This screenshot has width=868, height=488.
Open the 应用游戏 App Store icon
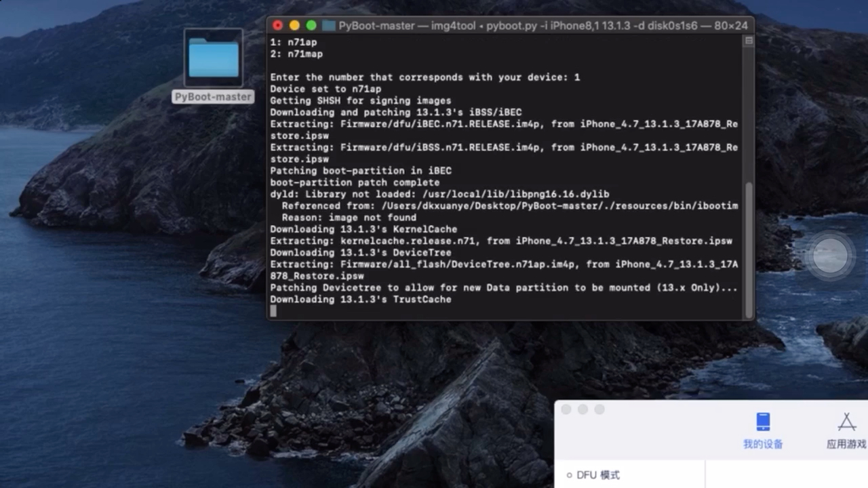[x=846, y=422]
